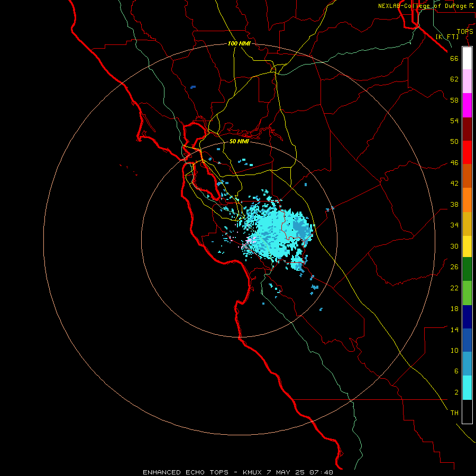The height and width of the screenshot is (476, 476).
Task: Click the legend value '30'
Action: (454, 246)
